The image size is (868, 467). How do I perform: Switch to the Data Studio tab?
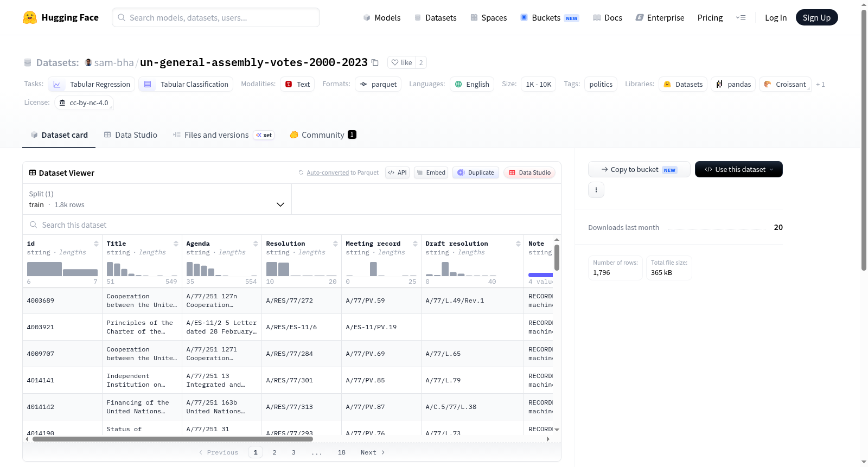130,135
